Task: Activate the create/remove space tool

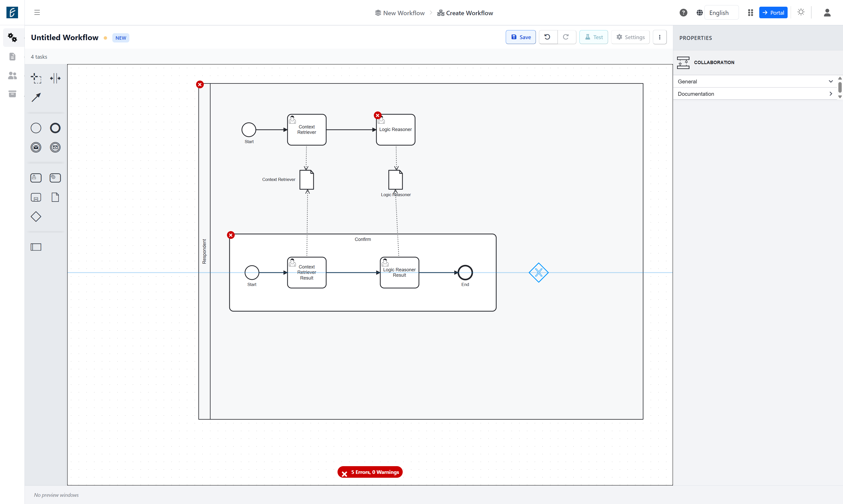Action: point(55,78)
